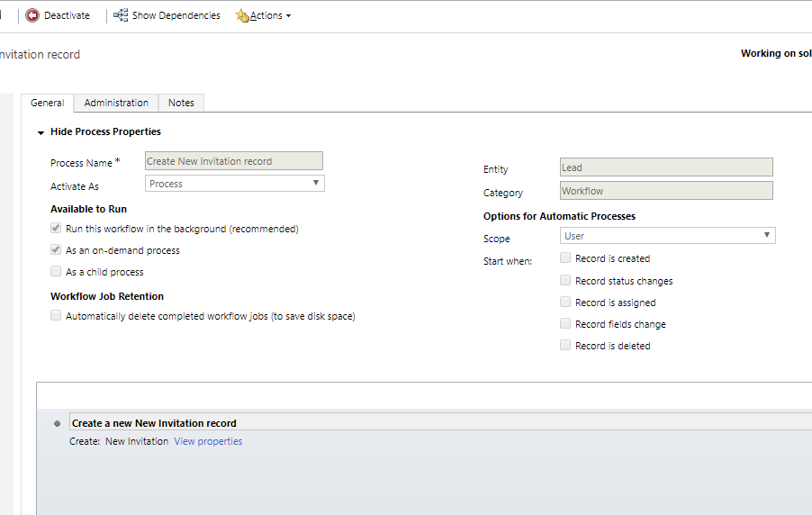Check the Record is created option
This screenshot has width=812, height=515.
point(565,258)
